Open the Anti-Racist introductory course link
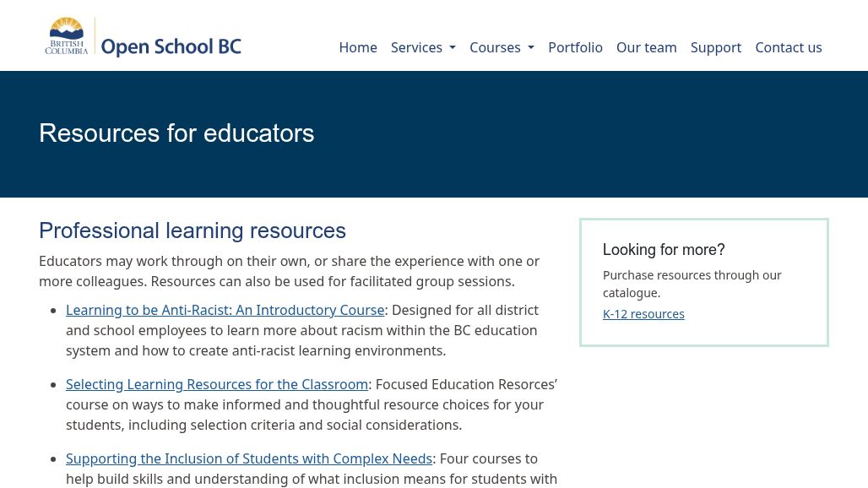This screenshot has width=868, height=488. [225, 310]
